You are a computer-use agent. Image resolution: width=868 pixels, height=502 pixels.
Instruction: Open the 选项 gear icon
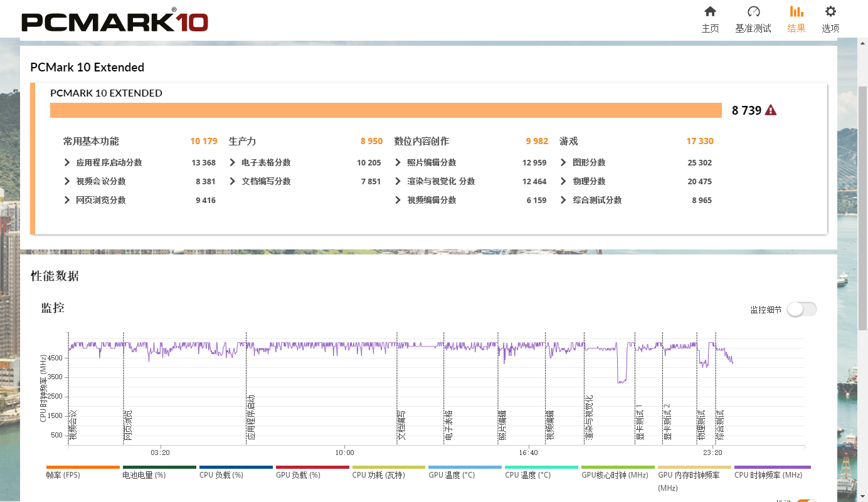(x=830, y=11)
